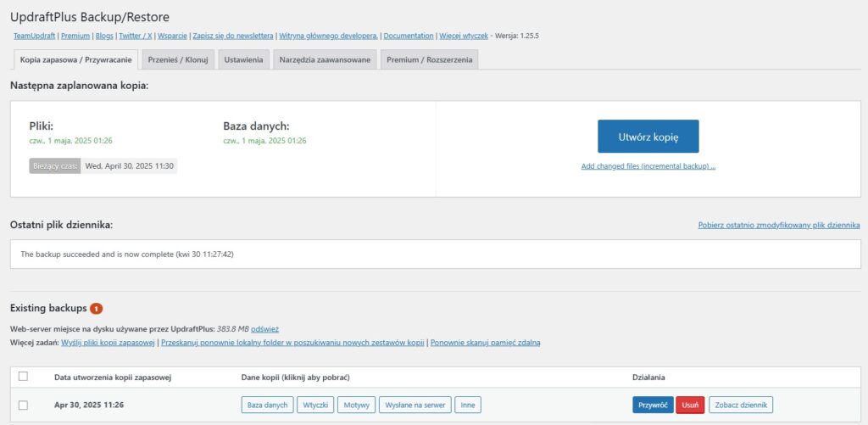Click the Wersja: 1.25.5 version text

click(x=516, y=36)
